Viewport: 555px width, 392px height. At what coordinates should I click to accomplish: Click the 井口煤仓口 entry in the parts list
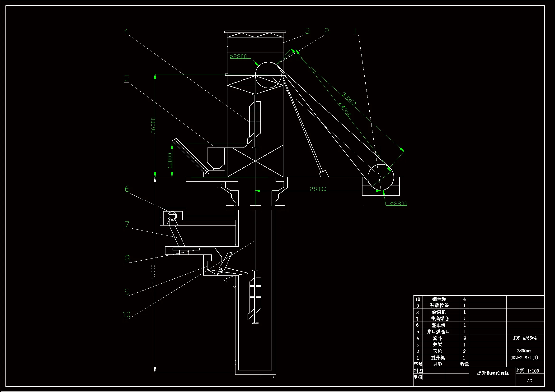pyautogui.click(x=438, y=332)
